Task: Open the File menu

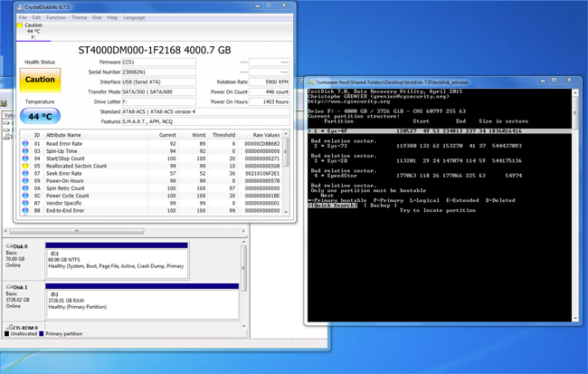Action: tap(23, 17)
